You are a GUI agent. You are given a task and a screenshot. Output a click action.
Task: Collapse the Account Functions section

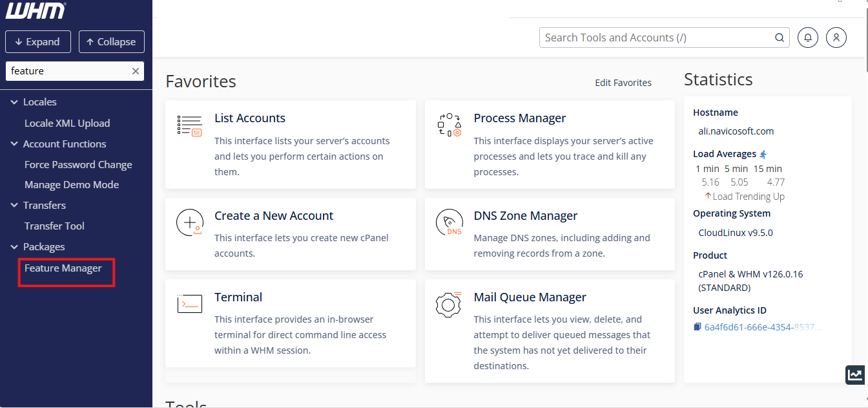tap(14, 144)
